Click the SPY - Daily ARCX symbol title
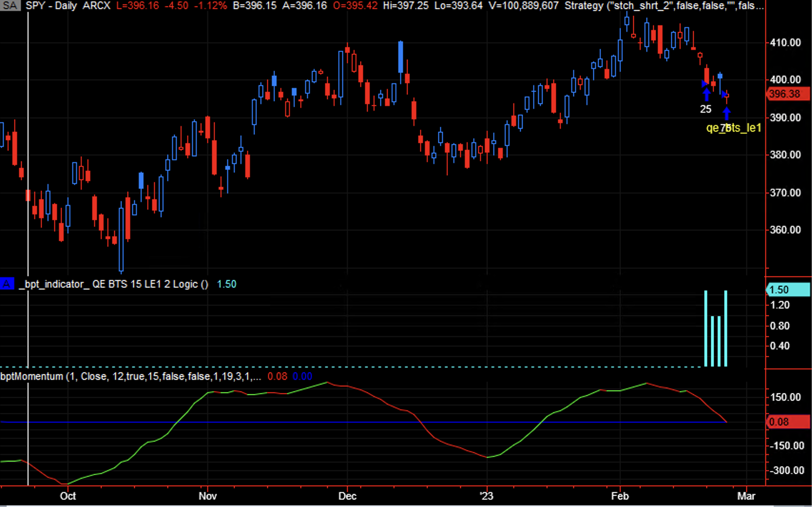The image size is (812, 507). pyautogui.click(x=68, y=6)
